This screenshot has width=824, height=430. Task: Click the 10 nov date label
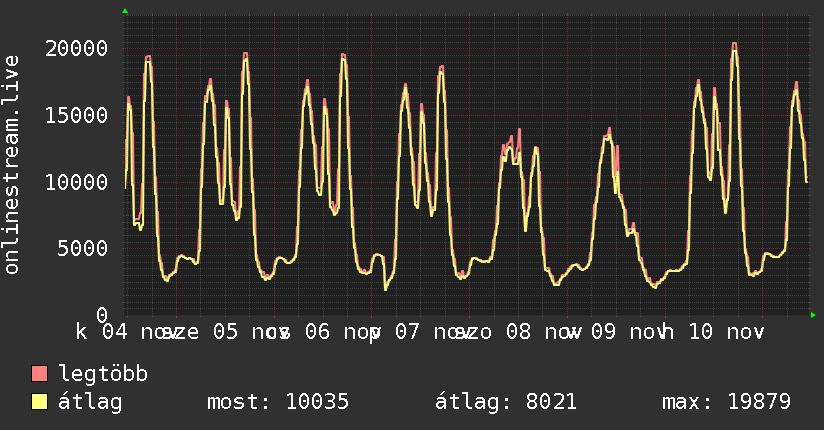pos(726,332)
